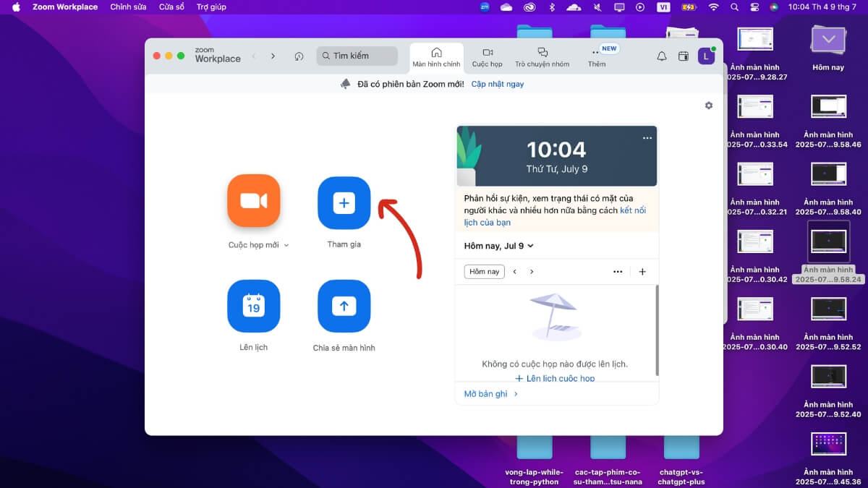Open the notifications bell icon
Image resolution: width=868 pixels, height=488 pixels.
tap(661, 56)
